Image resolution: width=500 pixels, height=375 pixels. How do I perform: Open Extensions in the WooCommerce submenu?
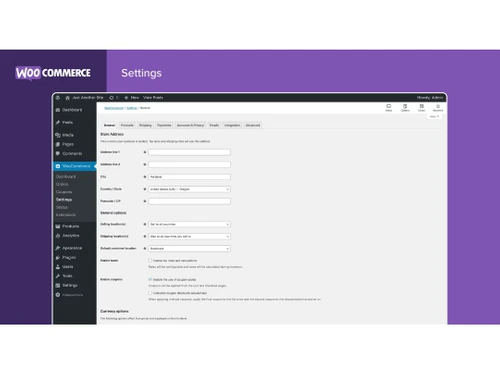click(x=66, y=215)
